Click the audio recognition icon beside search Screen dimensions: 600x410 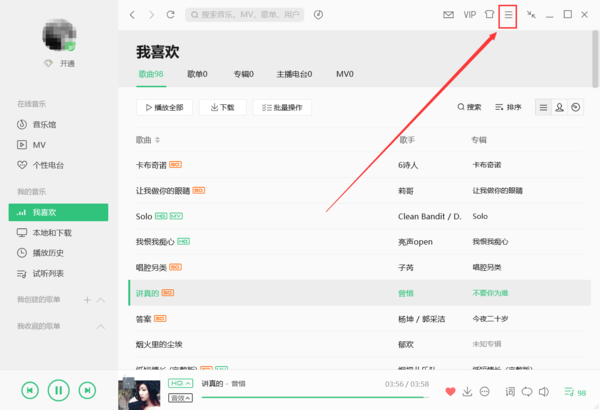318,15
